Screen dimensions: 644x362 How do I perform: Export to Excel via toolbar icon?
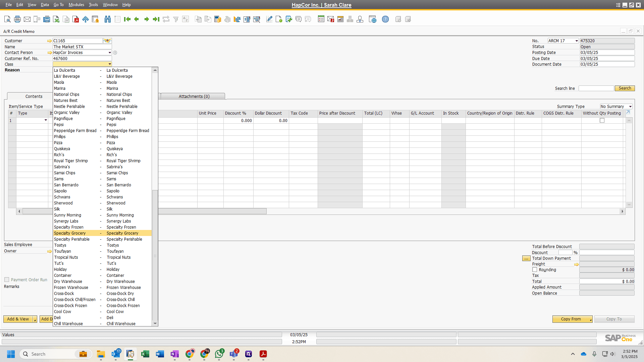56,19
